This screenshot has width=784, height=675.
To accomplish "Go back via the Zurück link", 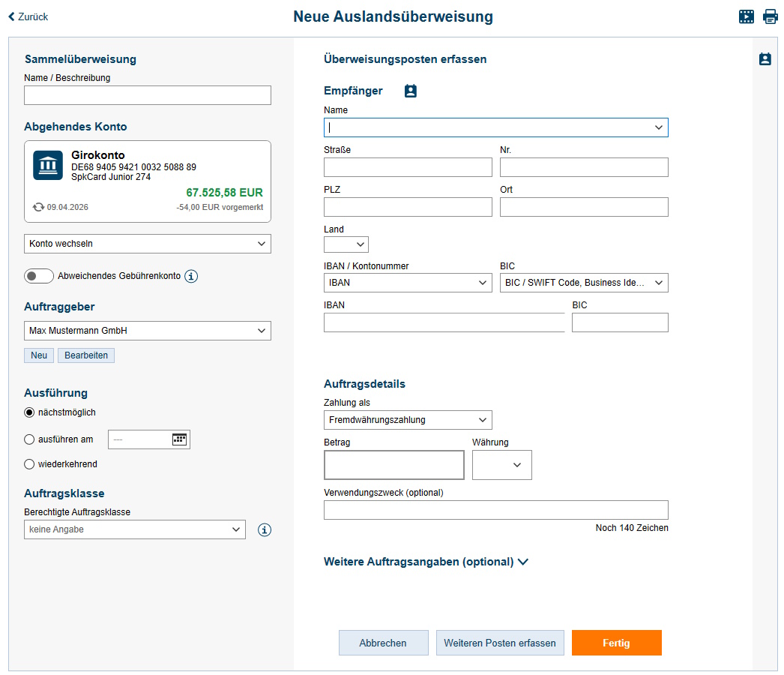I will (x=28, y=16).
